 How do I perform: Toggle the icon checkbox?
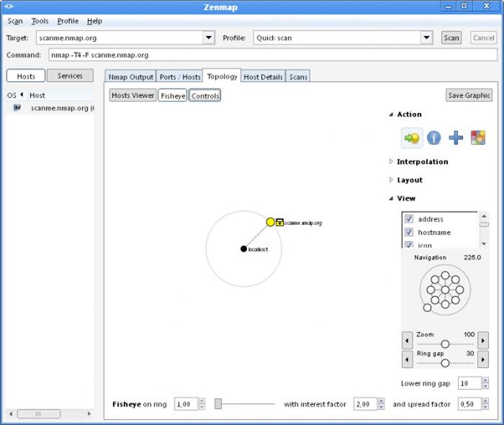pos(409,245)
